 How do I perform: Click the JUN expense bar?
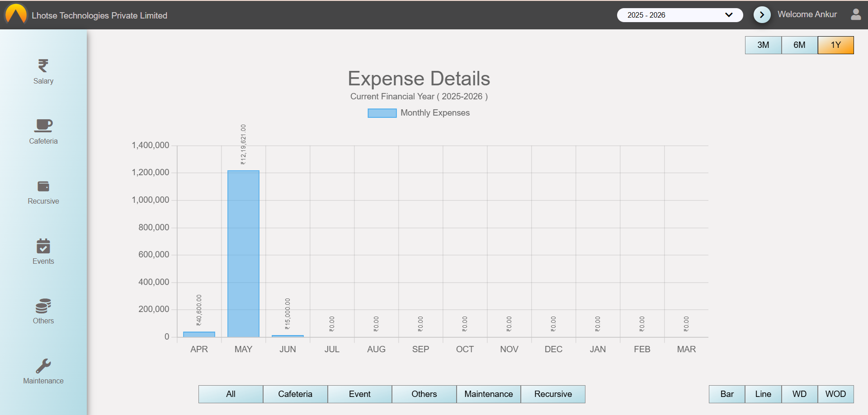pyautogui.click(x=288, y=336)
